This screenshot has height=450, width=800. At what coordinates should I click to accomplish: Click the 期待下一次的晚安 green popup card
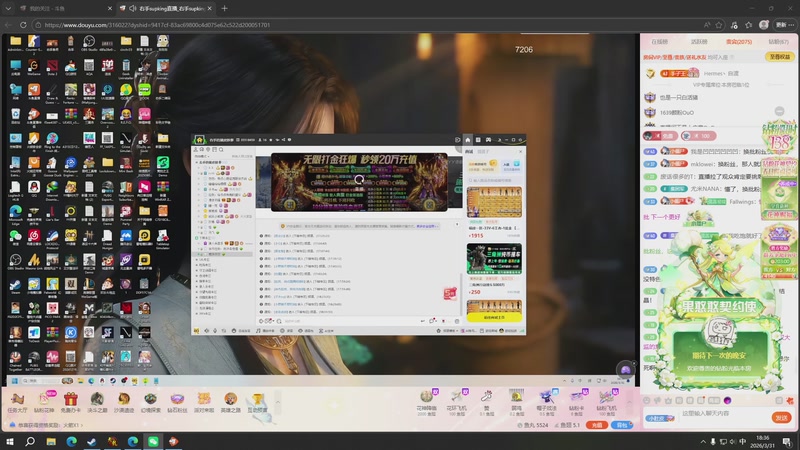(719, 355)
